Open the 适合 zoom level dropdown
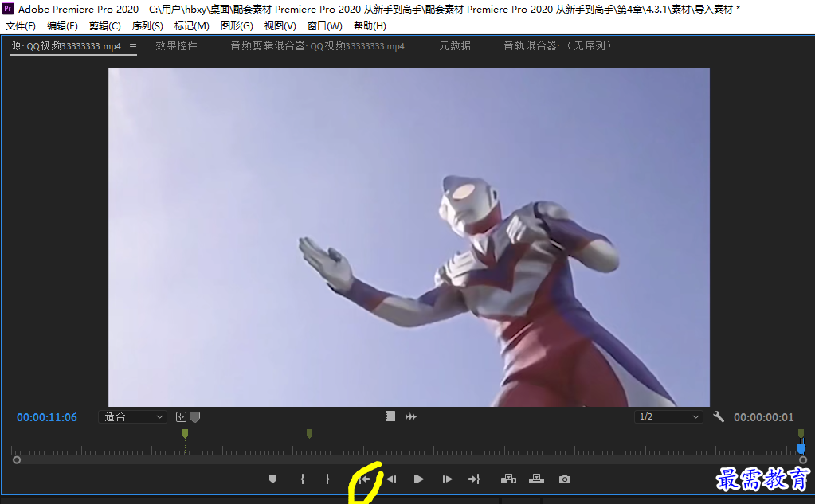 [x=132, y=416]
